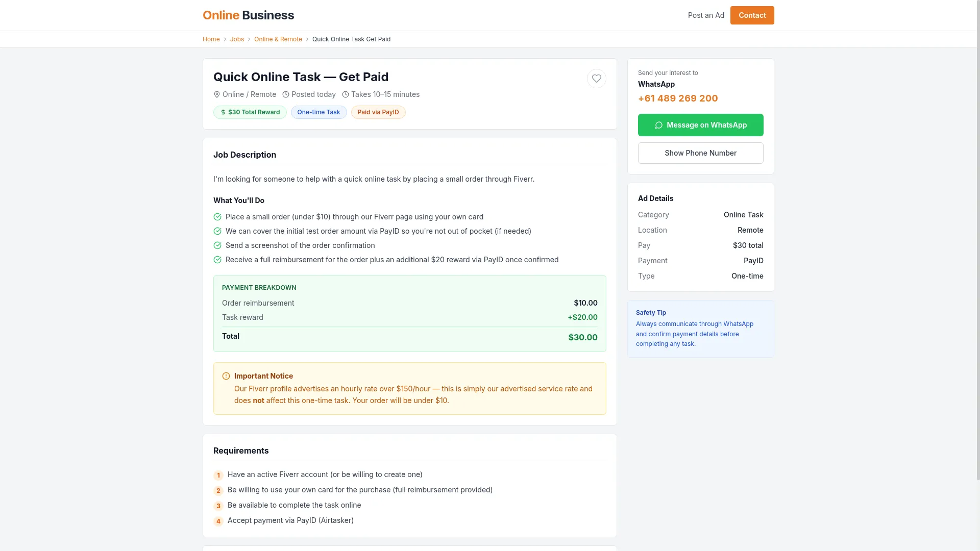
Task: Click the $30 Total Reward badge
Action: tap(250, 112)
